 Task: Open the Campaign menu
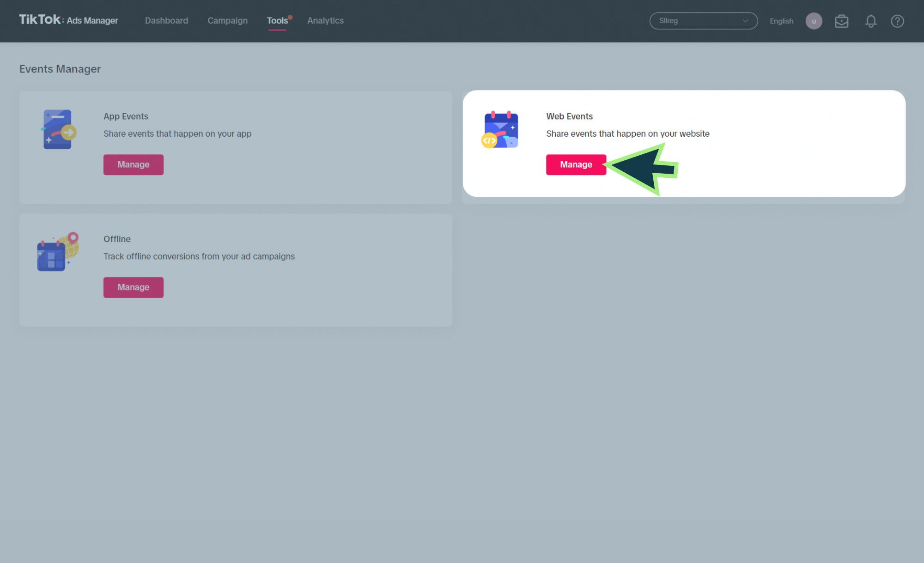click(x=227, y=21)
